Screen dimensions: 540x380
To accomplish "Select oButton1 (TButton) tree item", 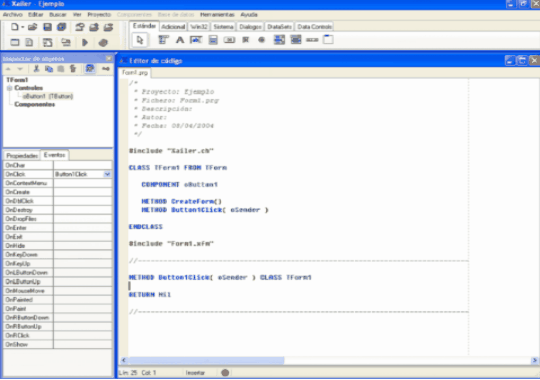I will pos(48,96).
